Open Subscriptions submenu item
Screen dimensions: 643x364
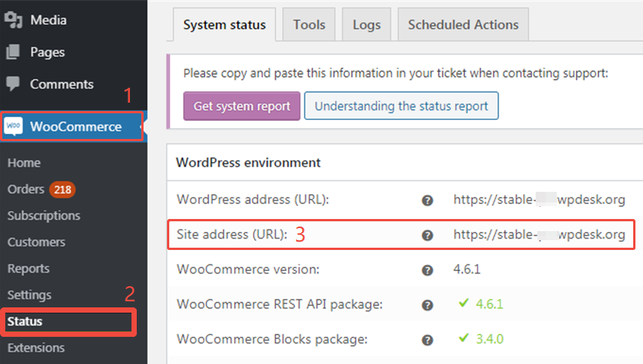point(44,216)
